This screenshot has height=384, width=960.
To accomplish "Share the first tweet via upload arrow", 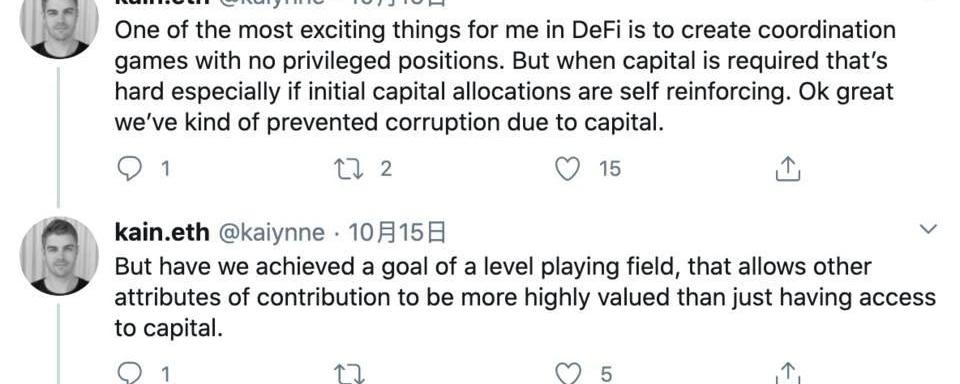I will [x=788, y=168].
